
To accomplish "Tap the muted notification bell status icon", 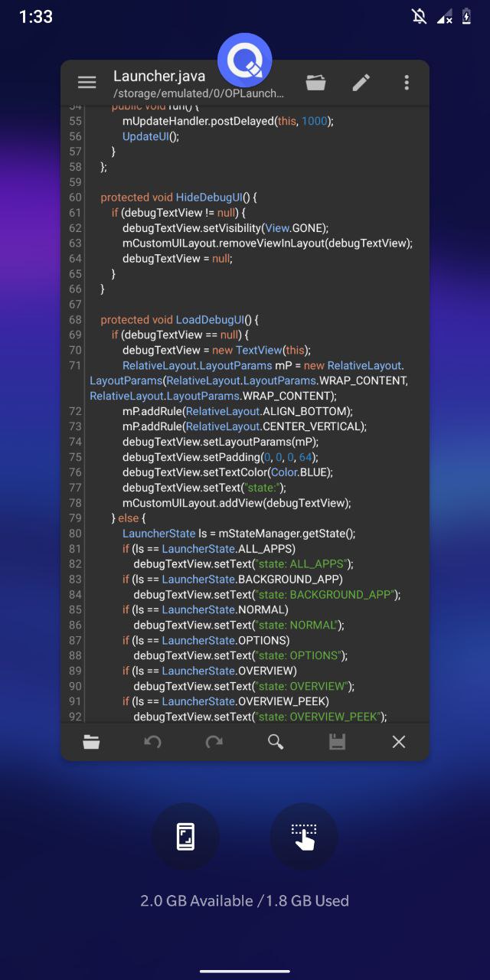I will (419, 17).
